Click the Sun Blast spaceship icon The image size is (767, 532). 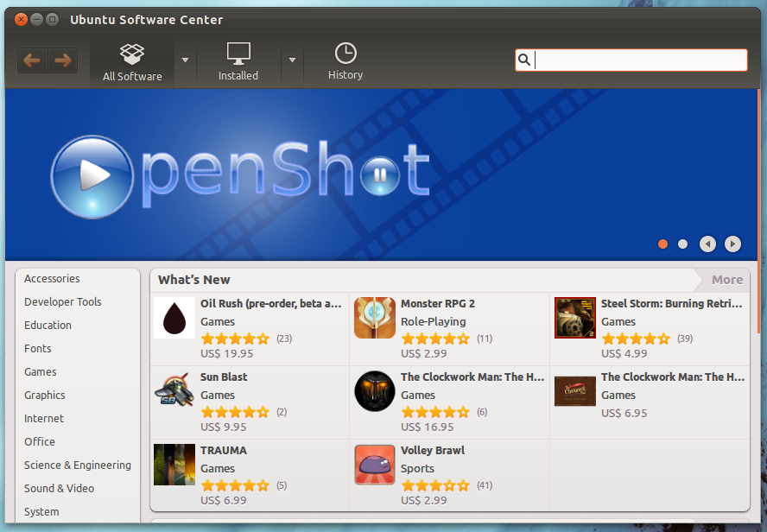(x=174, y=390)
